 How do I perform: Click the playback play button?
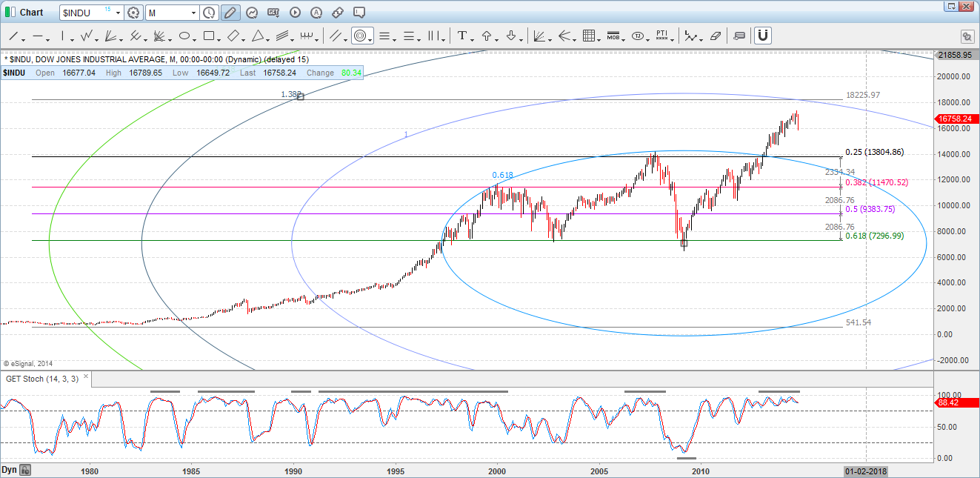coord(294,13)
